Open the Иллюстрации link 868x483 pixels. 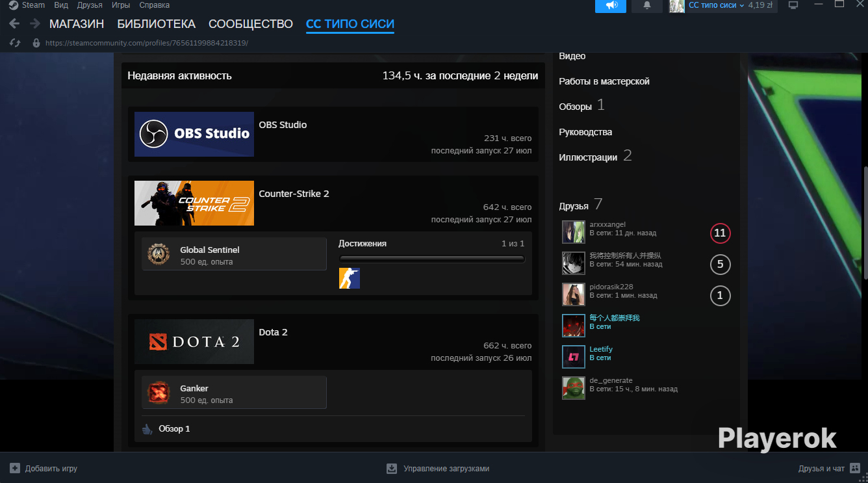point(588,157)
